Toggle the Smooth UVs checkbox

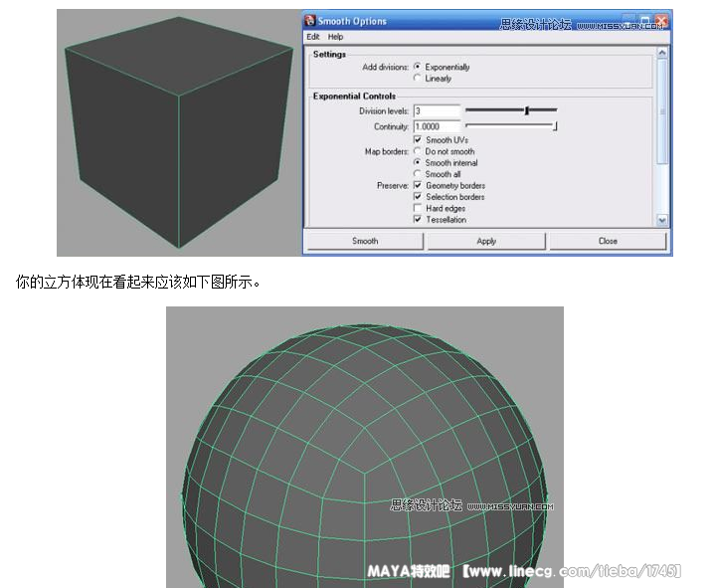click(x=418, y=139)
